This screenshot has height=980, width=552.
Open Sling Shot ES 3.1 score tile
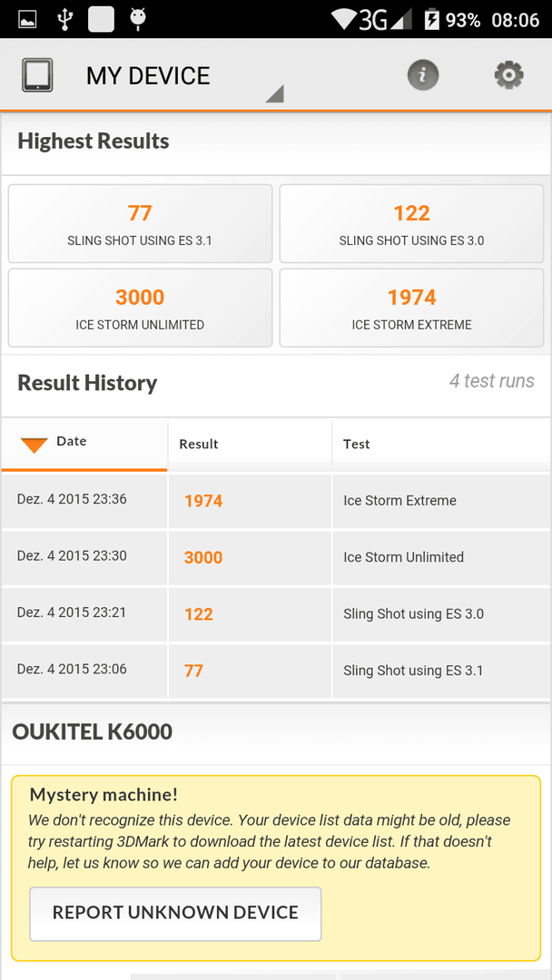[x=140, y=223]
